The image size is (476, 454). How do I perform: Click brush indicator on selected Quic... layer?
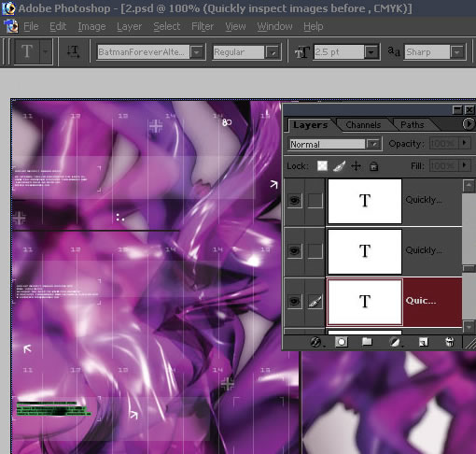tap(315, 301)
